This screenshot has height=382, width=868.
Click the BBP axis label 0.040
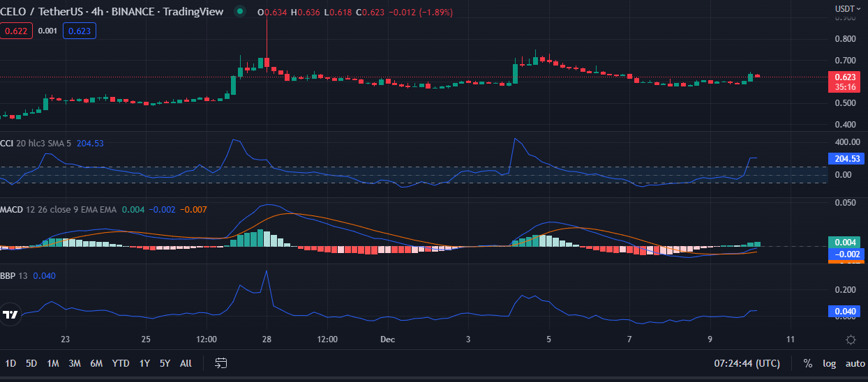[x=845, y=311]
